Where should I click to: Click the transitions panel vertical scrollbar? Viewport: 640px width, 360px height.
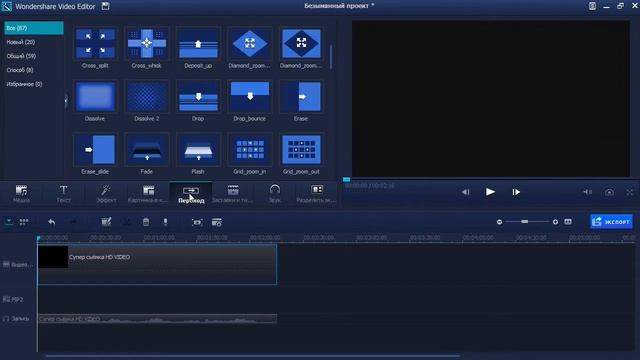[331, 57]
